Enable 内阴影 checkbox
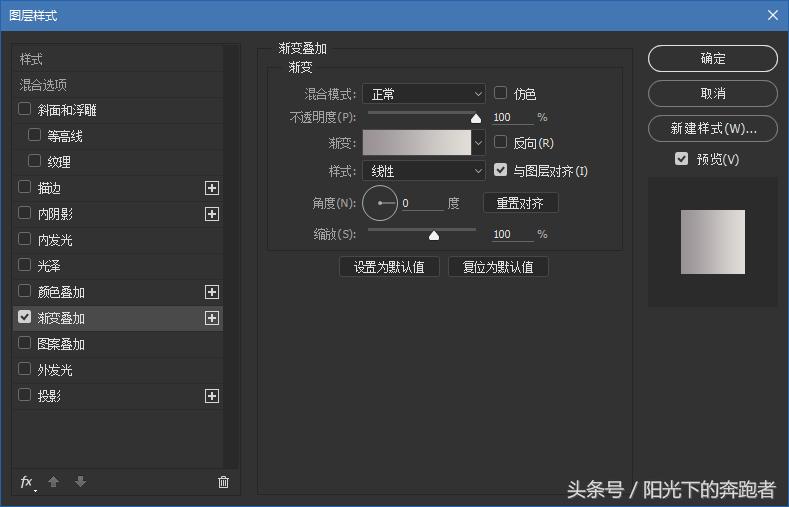This screenshot has height=507, width=789. pyautogui.click(x=24, y=213)
